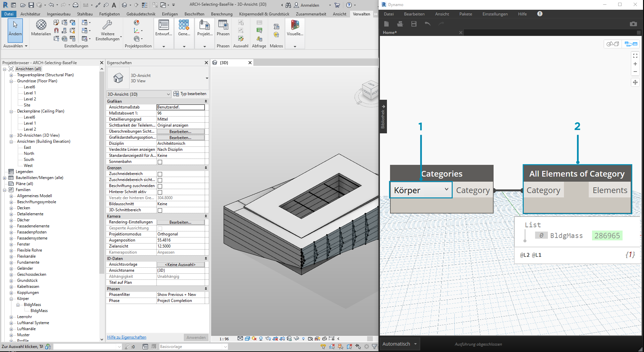Click Bearbeiten for Rendering-Einstellungen
Screen dimensions: 644x352
(181, 222)
